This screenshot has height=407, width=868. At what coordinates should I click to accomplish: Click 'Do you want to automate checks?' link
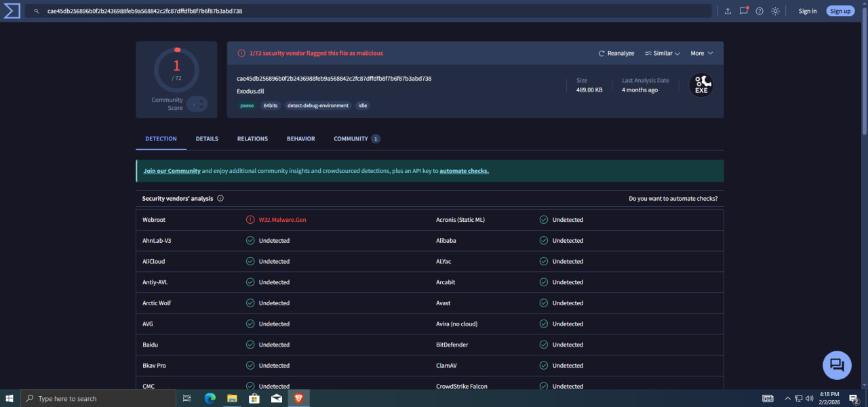[x=673, y=199]
